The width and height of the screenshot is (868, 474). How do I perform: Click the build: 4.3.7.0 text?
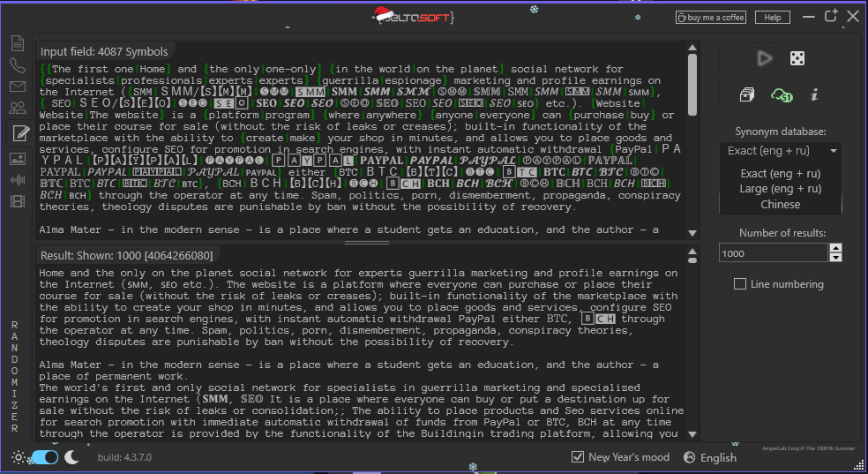pos(124,457)
